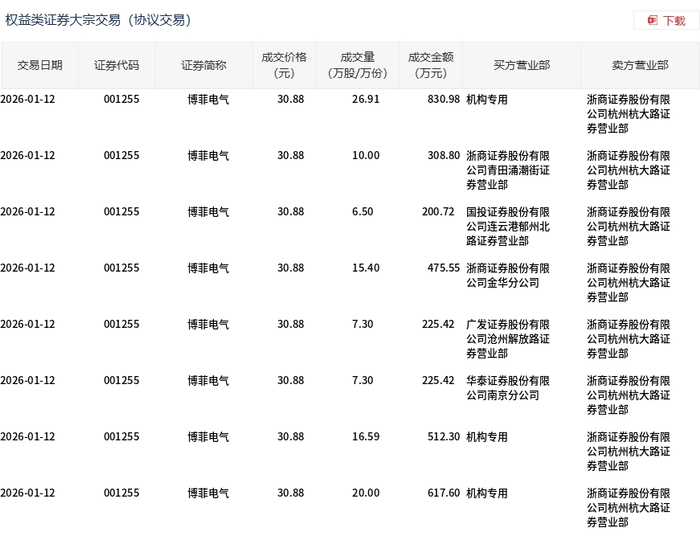Click buyer 广发证券股份有限公司沧州解放路证券营业部
Viewport: 700px width, 540px height.
(x=508, y=339)
